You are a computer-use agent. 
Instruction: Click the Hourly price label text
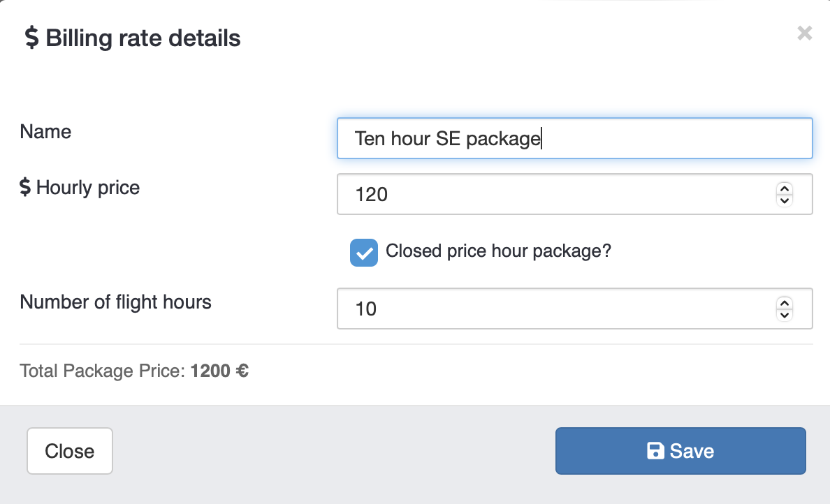tap(88, 187)
